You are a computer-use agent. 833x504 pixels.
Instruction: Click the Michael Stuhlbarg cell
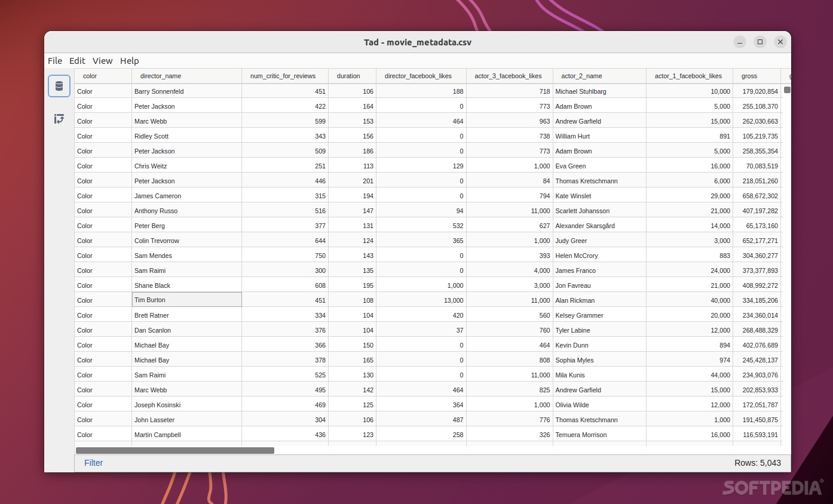click(599, 91)
